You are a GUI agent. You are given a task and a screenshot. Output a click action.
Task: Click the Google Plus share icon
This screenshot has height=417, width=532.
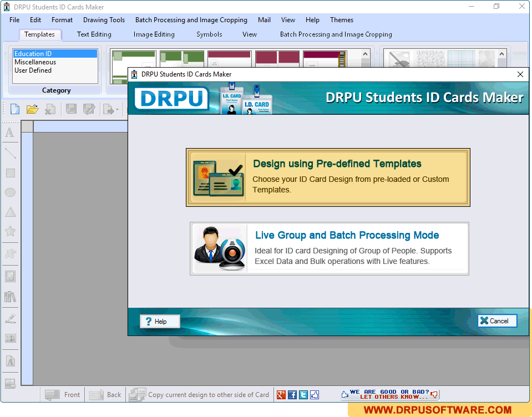click(281, 395)
